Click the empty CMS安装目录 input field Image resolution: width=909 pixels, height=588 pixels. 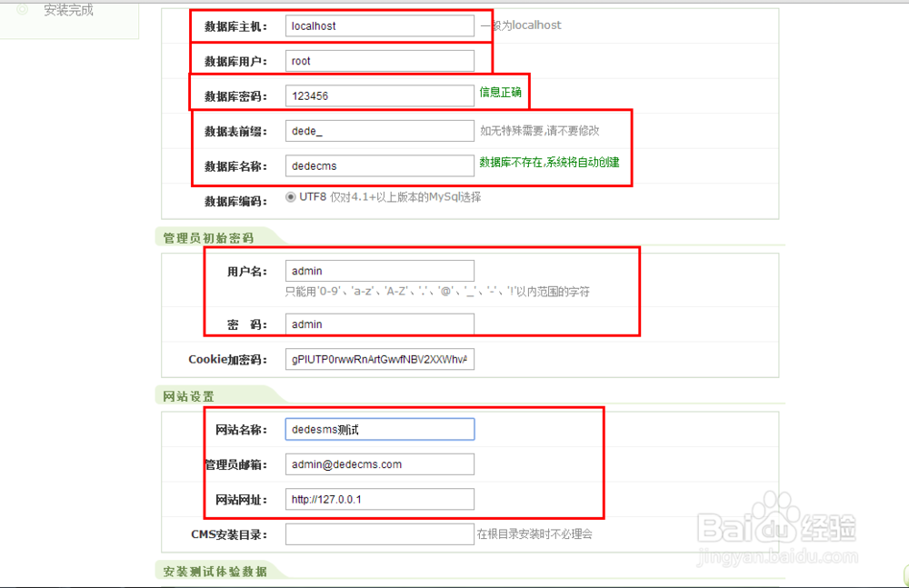point(379,533)
